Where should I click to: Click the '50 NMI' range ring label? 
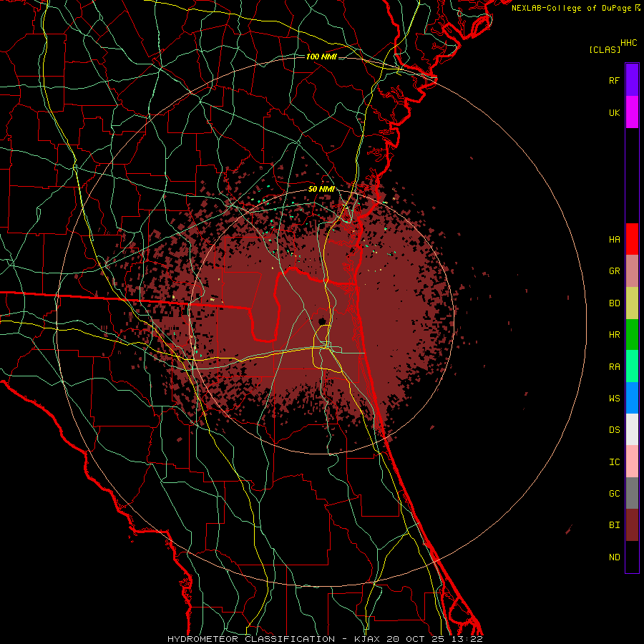321,189
